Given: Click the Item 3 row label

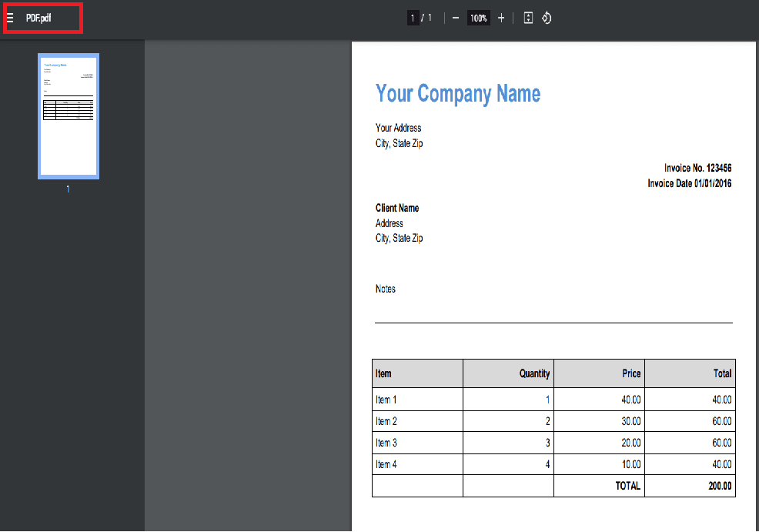Looking at the screenshot, I should coord(386,443).
